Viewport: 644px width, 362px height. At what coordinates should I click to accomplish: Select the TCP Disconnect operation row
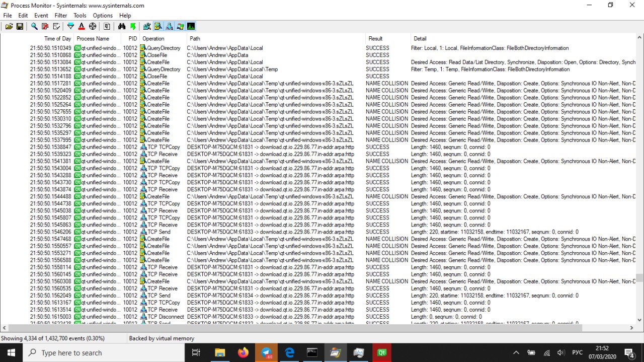[319, 317]
